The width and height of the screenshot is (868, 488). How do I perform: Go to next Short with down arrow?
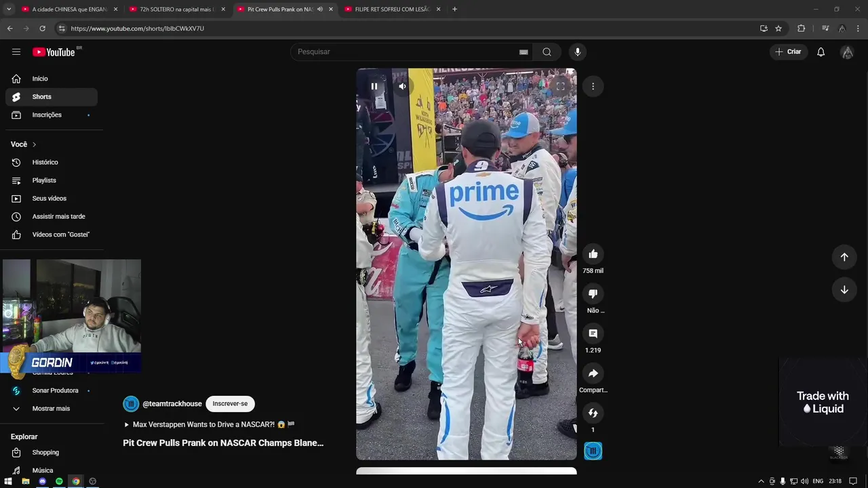844,289
